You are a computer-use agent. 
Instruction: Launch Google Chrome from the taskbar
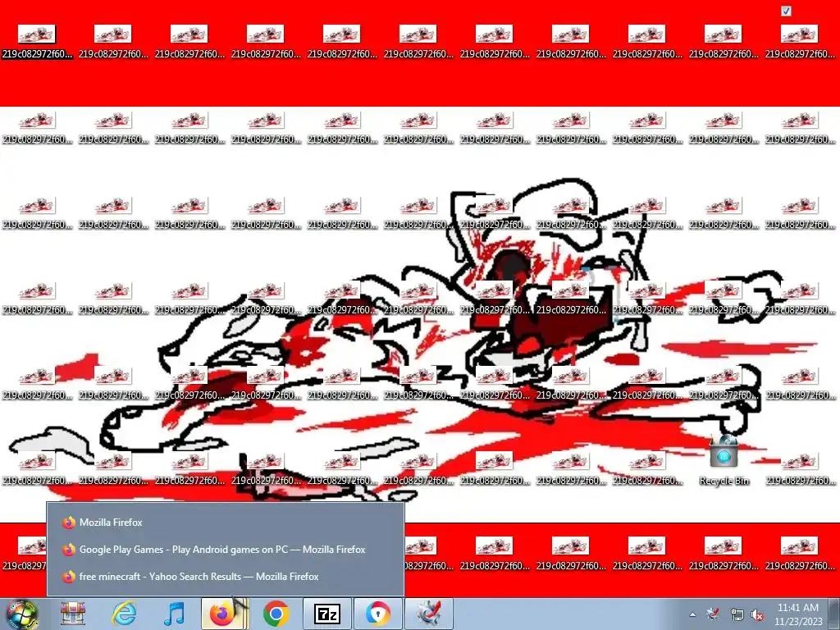pyautogui.click(x=276, y=614)
